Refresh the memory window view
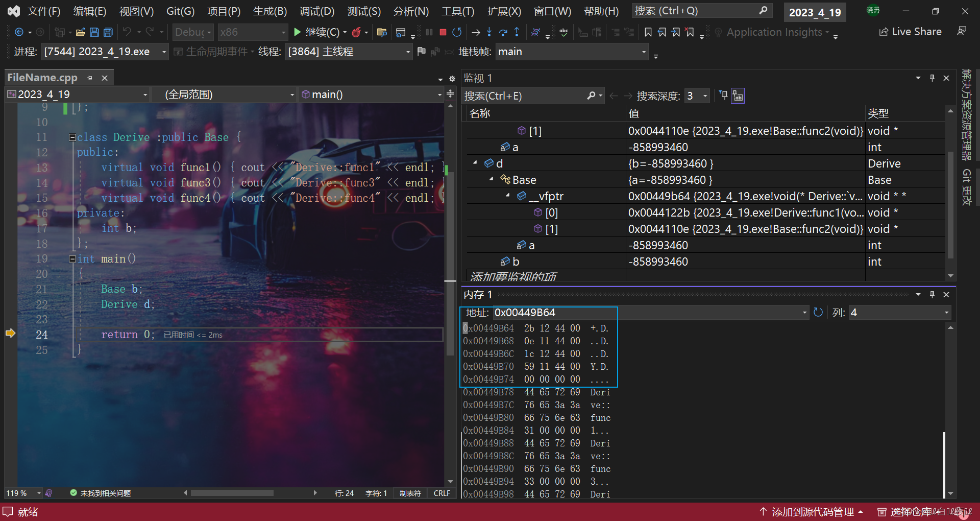The height and width of the screenshot is (521, 980). (818, 312)
